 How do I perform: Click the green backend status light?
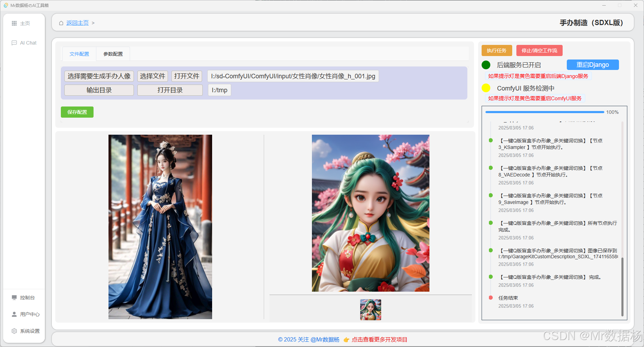coord(486,65)
